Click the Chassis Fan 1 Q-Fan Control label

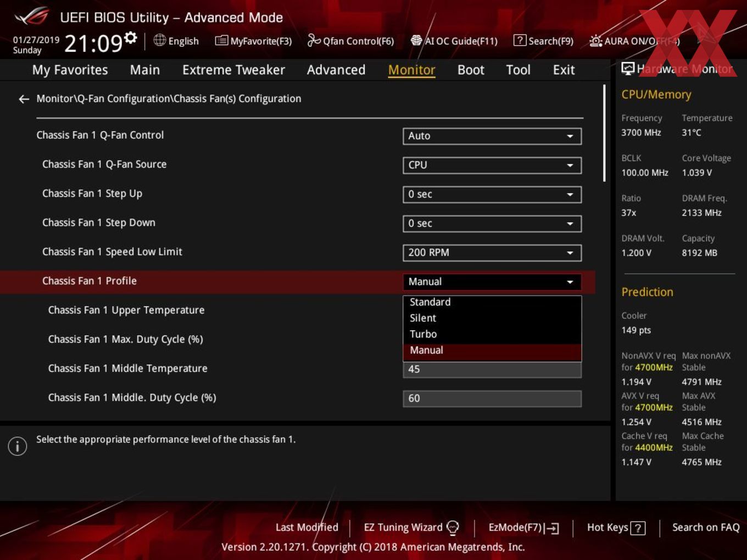pyautogui.click(x=100, y=135)
